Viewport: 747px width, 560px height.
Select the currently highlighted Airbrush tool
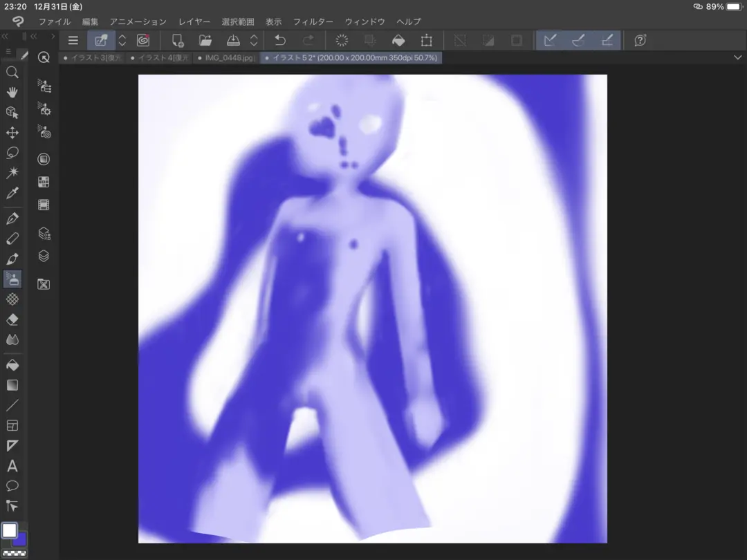12,279
